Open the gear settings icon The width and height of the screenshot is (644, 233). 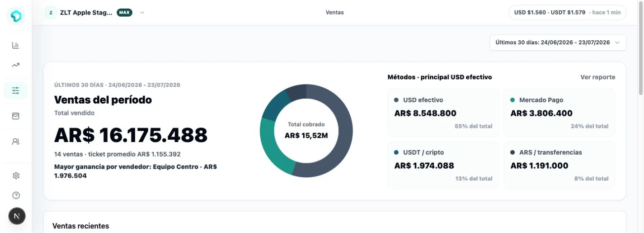pyautogui.click(x=16, y=176)
